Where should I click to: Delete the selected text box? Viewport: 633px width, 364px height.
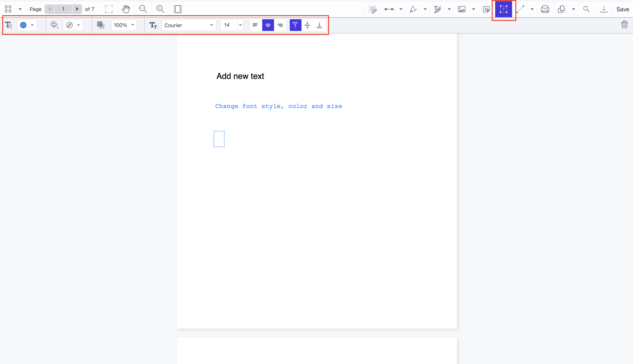[625, 24]
